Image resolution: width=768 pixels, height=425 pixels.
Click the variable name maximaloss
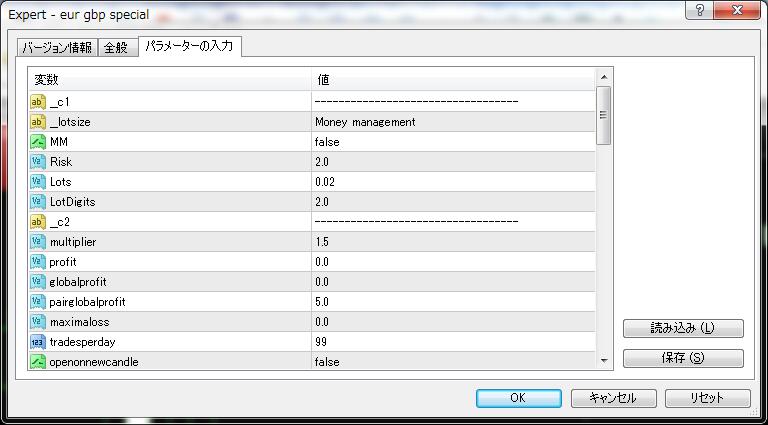(79, 322)
